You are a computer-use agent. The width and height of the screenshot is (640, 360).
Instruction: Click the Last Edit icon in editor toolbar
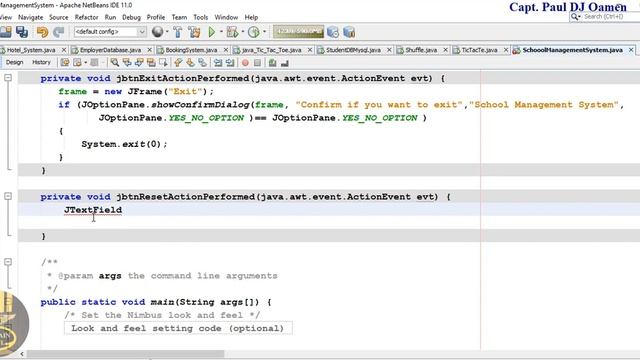(65, 63)
